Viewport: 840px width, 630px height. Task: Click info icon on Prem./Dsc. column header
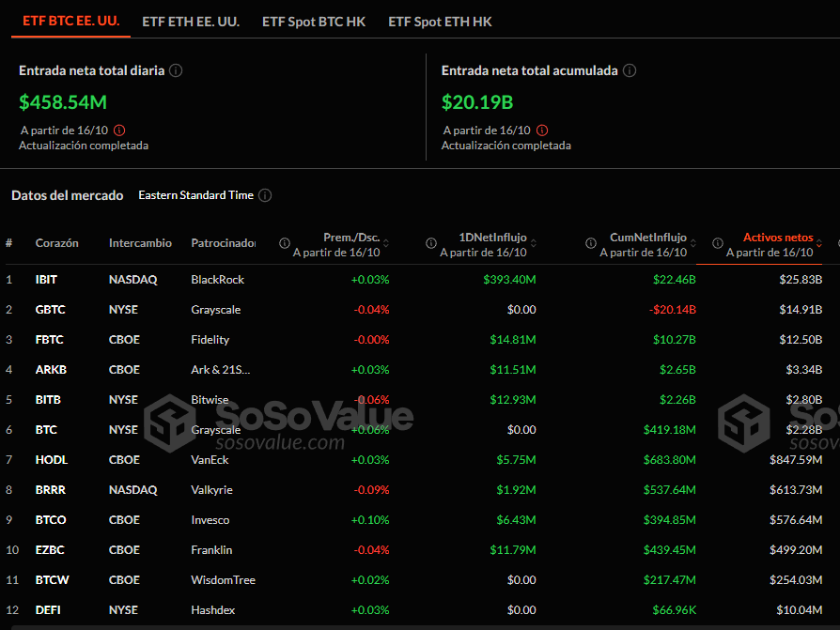284,243
